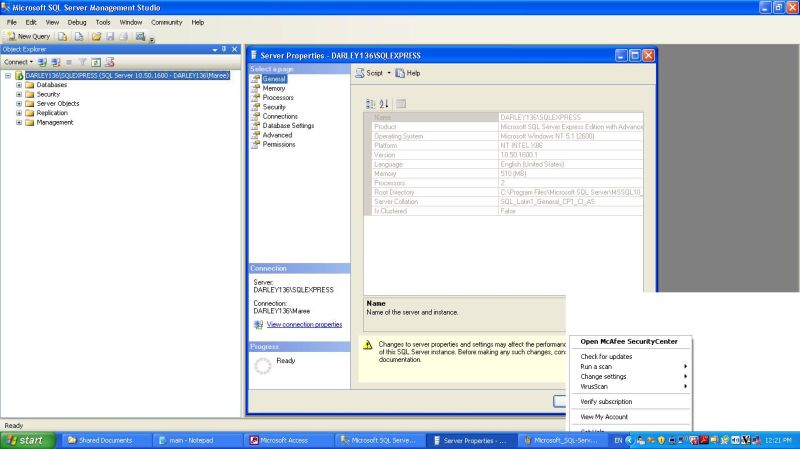The image size is (800, 449).
Task: Open the Object Explorer window position dropdown arrow
Action: point(215,49)
